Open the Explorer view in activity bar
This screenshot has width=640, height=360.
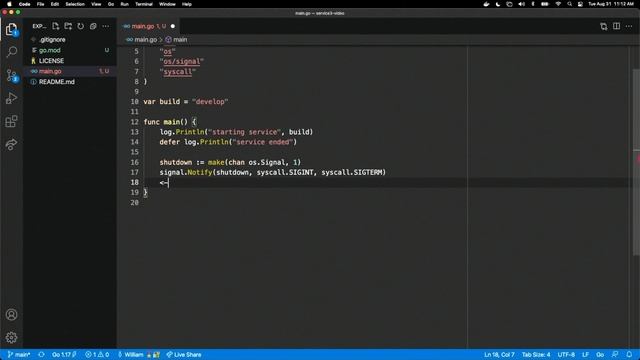tap(11, 29)
